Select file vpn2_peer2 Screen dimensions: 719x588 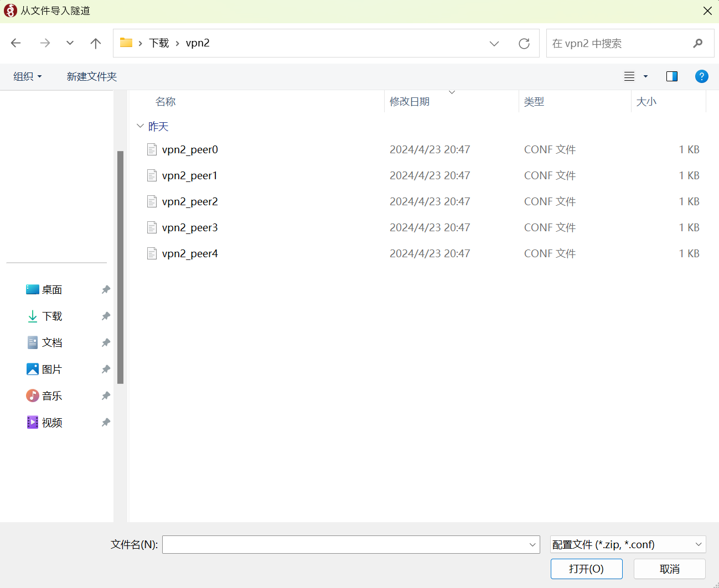click(x=190, y=201)
